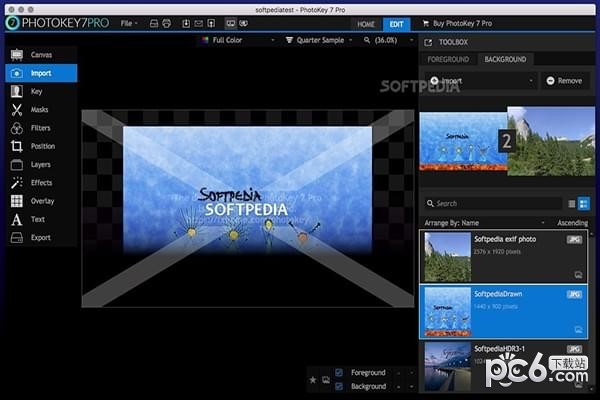The width and height of the screenshot is (600, 400).
Task: Expand the Foreground layer options arrow
Action: (x=412, y=373)
